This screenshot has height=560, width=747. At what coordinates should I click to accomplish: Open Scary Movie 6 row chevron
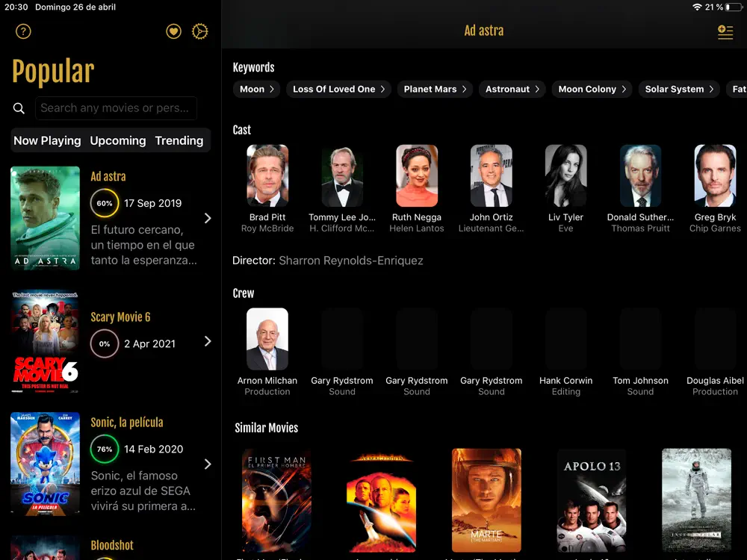[x=208, y=341]
